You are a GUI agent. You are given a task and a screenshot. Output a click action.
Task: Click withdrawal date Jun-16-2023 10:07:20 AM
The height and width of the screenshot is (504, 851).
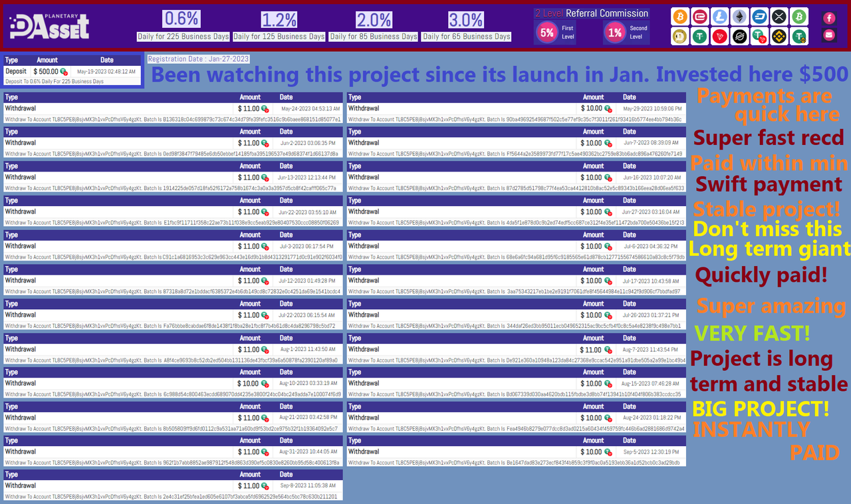651,178
